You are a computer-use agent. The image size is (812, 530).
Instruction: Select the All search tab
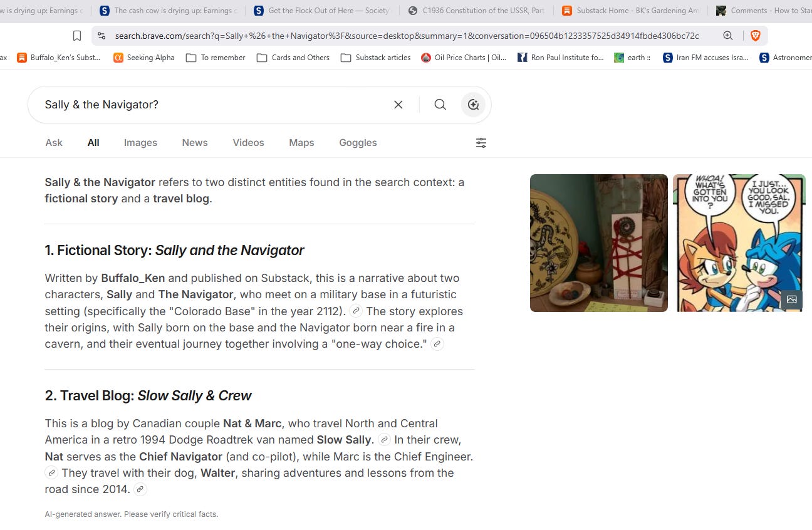coord(93,143)
